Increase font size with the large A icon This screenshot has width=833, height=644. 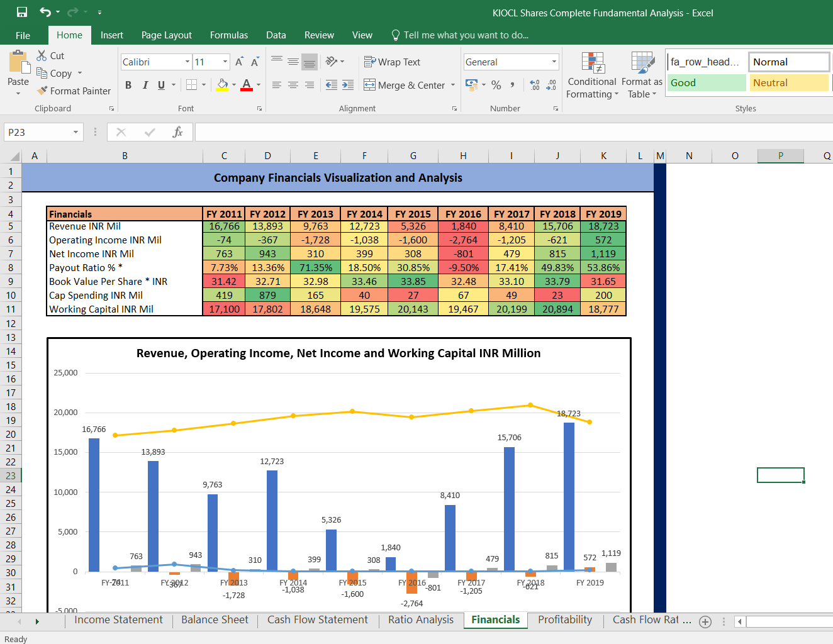239,62
